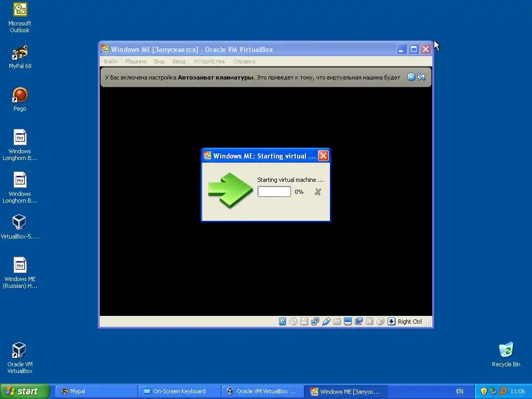Click the green tray icon beside the shield
Viewport: 532px width, 399px height.
493,391
